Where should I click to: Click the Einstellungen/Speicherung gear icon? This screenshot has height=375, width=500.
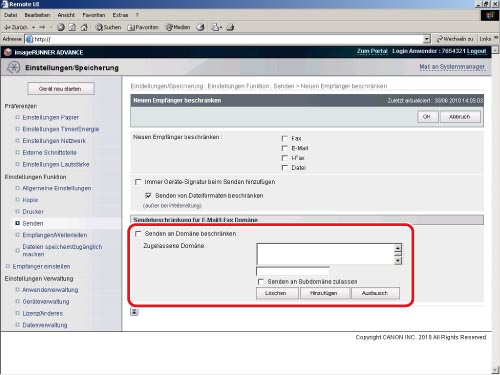tap(13, 67)
